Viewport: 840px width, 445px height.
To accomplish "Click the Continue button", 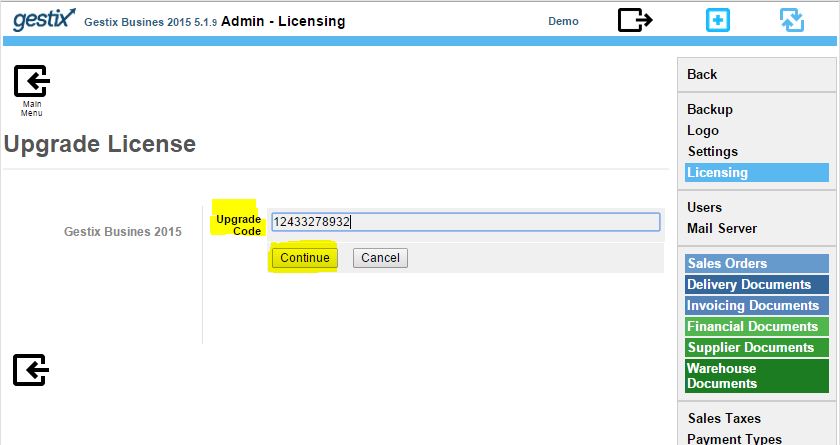I will click(304, 258).
